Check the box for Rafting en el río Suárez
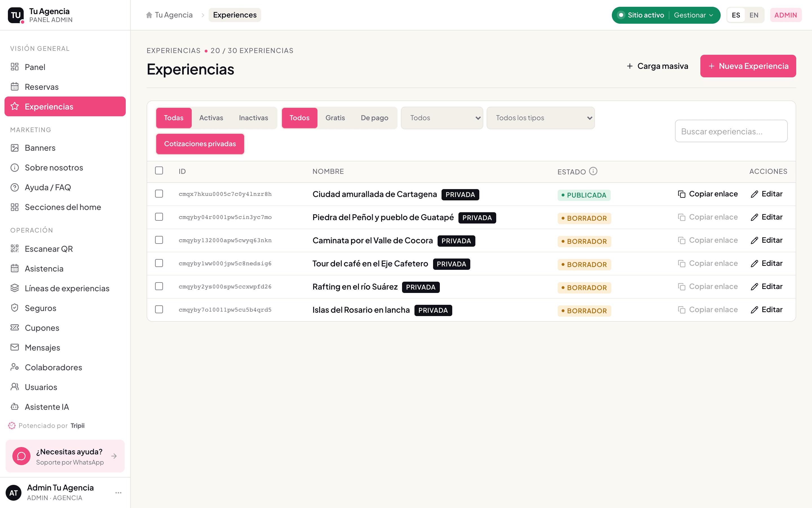 [159, 286]
